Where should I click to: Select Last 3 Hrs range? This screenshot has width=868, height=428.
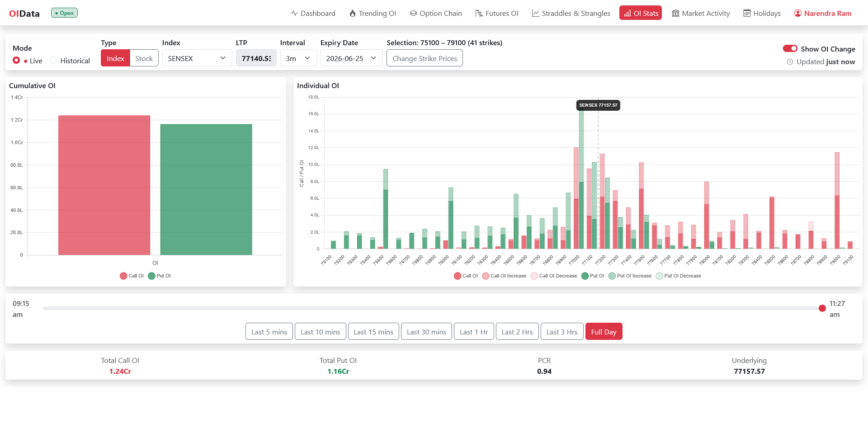coord(562,332)
